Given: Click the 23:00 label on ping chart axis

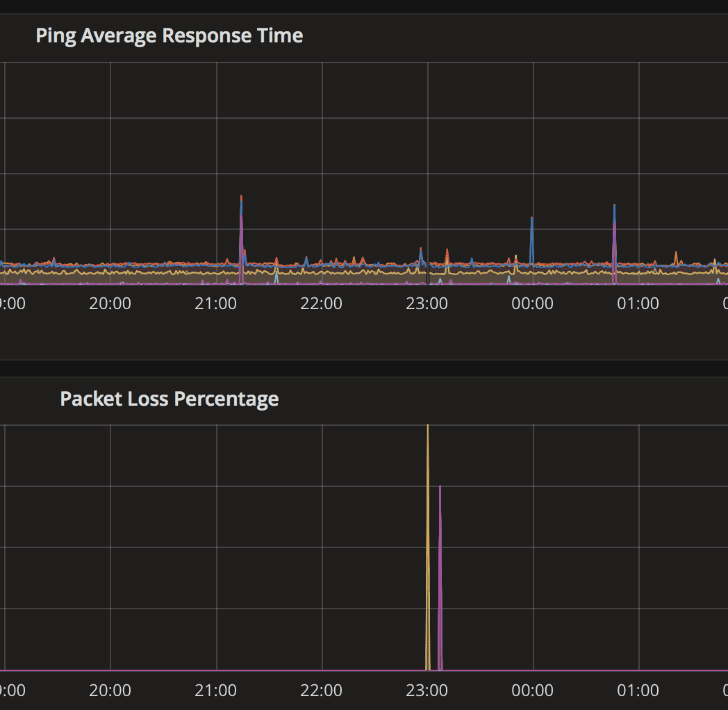Looking at the screenshot, I should point(427,304).
